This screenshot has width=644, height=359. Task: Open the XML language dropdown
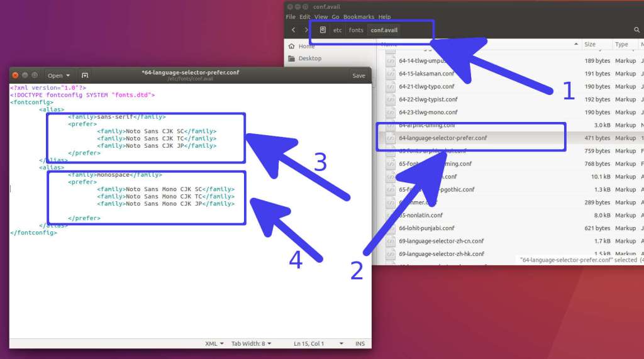(214, 344)
